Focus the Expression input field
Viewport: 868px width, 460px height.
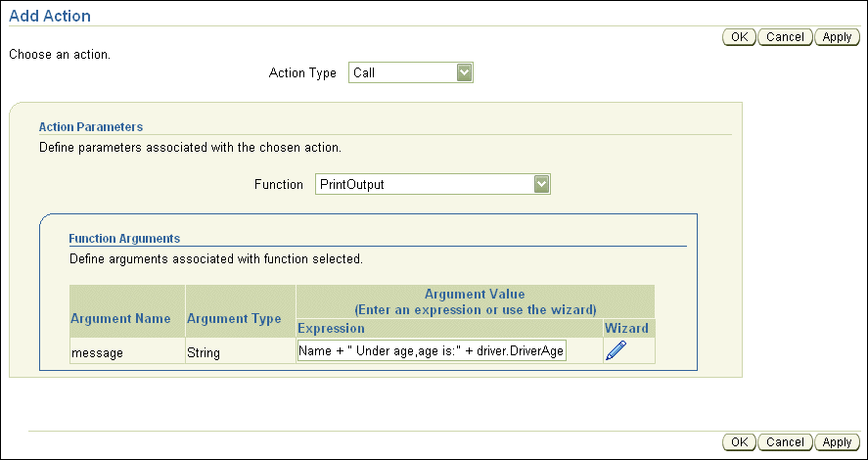tap(432, 352)
